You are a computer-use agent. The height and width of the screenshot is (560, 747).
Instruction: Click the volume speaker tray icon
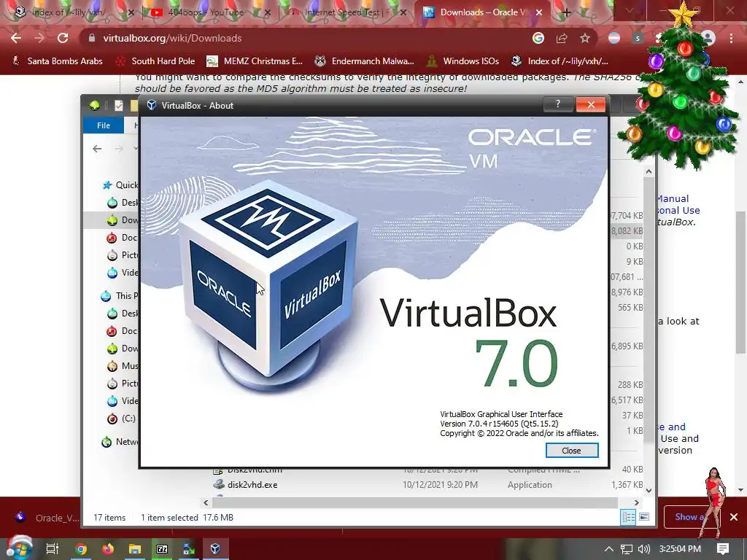click(643, 549)
